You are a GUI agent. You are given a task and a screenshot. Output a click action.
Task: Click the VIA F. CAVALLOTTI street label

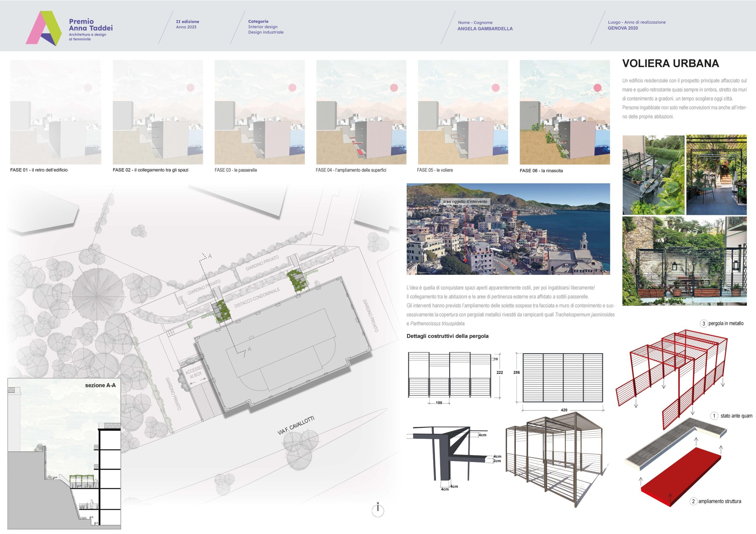click(x=296, y=425)
